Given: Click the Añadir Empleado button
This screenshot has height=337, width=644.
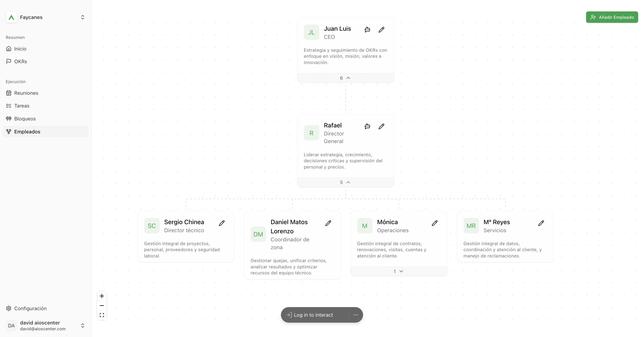Looking at the screenshot, I should pyautogui.click(x=612, y=17).
